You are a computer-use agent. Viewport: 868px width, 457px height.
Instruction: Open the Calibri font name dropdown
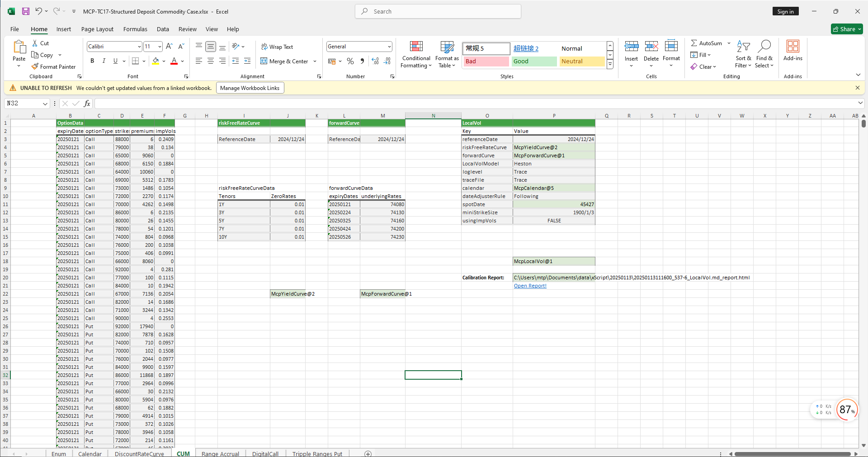(139, 47)
